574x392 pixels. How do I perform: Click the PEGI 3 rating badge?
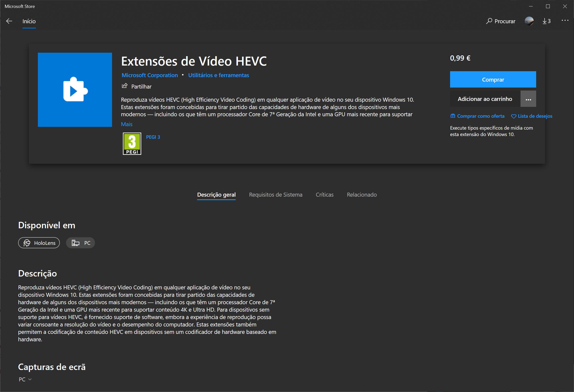coord(132,144)
